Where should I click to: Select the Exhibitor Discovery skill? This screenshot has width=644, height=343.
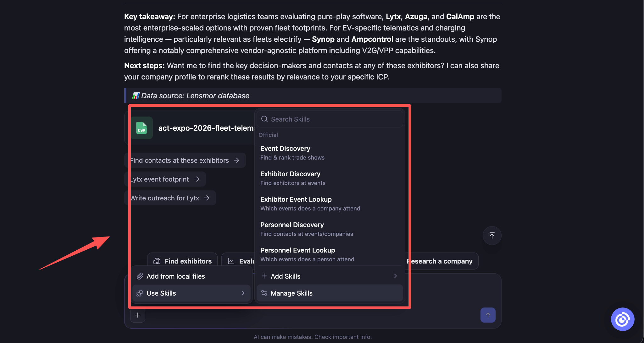(330, 178)
